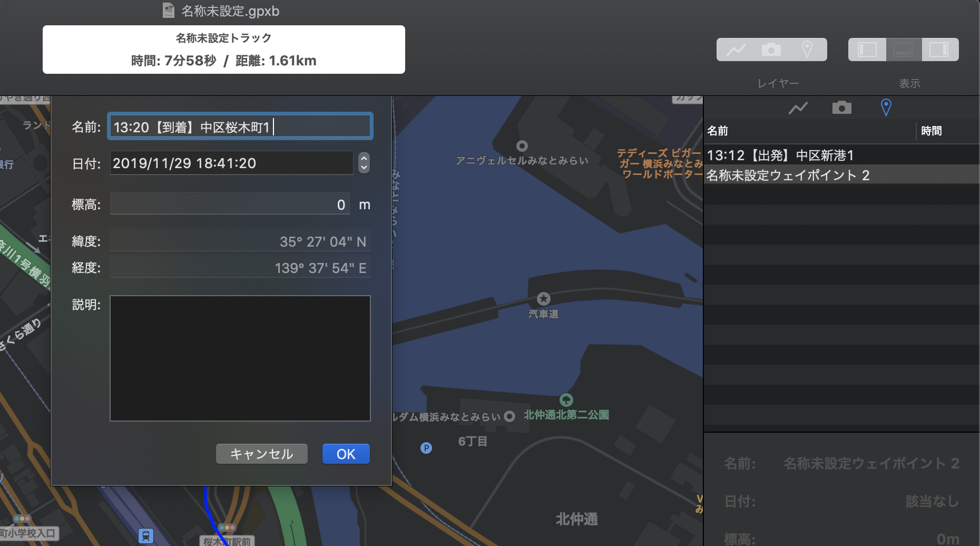Switch the sidebar to the photos tab
This screenshot has height=546, width=980.
841,108
